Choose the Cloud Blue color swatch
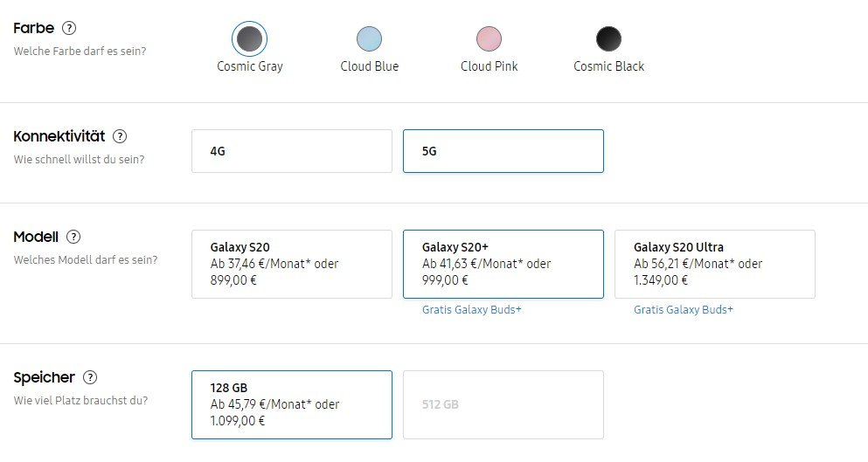The image size is (868, 462). (369, 38)
